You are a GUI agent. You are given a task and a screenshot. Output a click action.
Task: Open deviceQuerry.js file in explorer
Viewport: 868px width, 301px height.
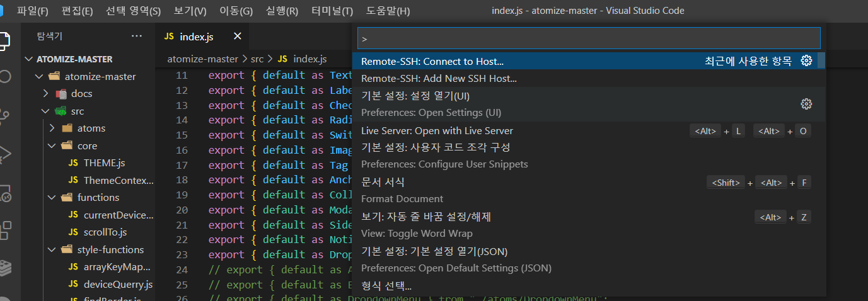pos(118,284)
